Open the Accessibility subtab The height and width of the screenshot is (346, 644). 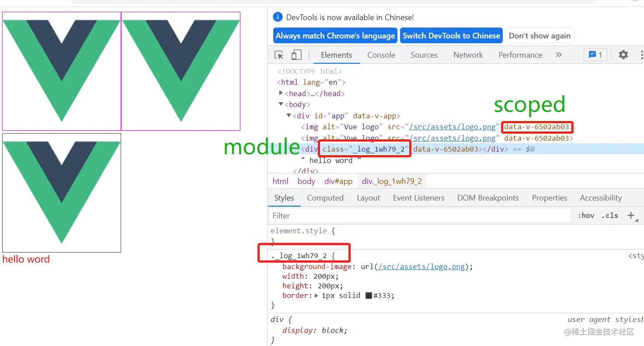pos(601,198)
